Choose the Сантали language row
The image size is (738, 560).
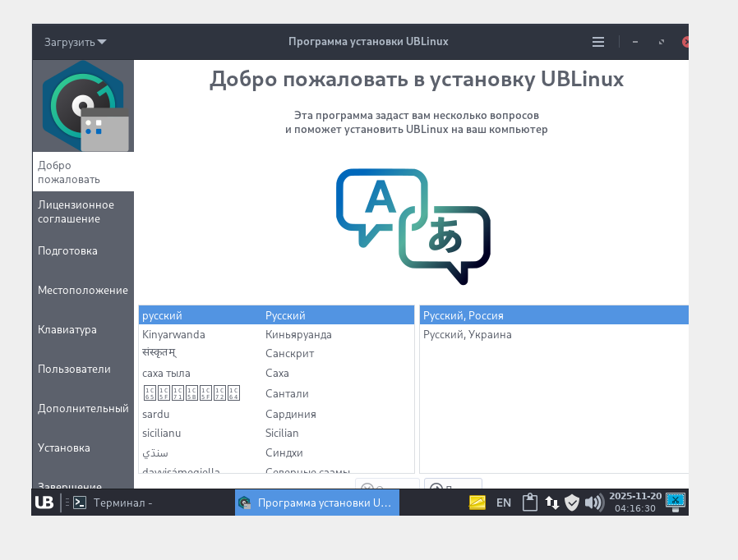pyautogui.click(x=276, y=393)
